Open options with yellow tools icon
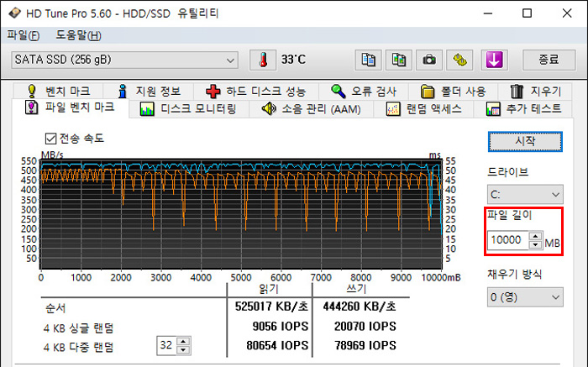 pyautogui.click(x=459, y=60)
